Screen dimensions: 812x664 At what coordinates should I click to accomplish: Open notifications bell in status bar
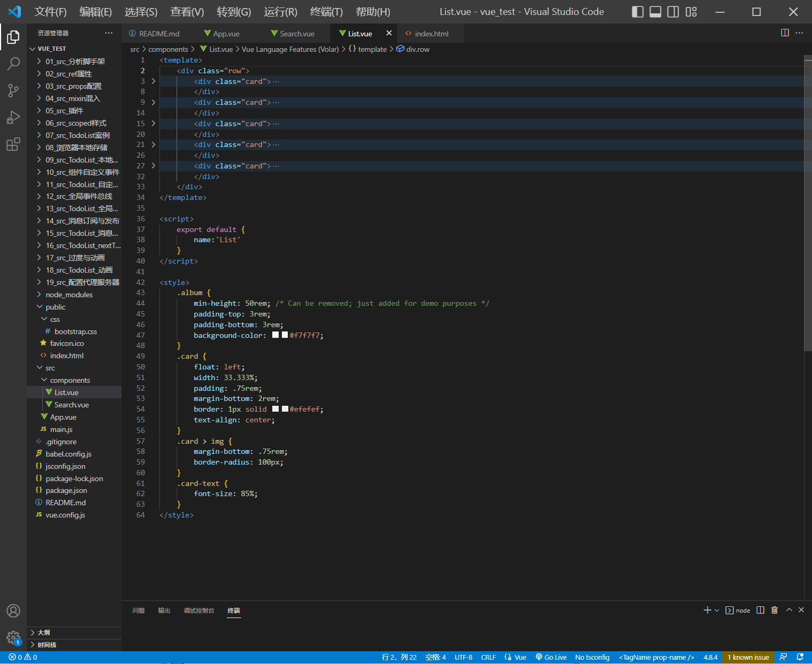point(800,657)
